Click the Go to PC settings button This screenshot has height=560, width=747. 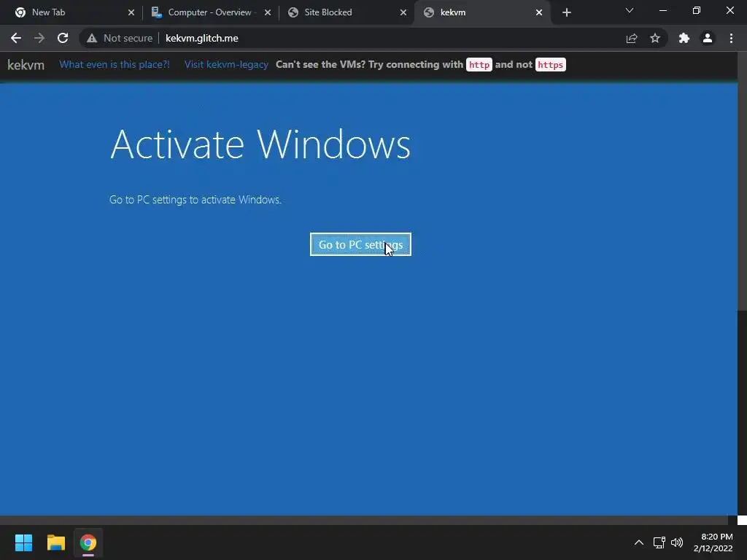click(360, 244)
